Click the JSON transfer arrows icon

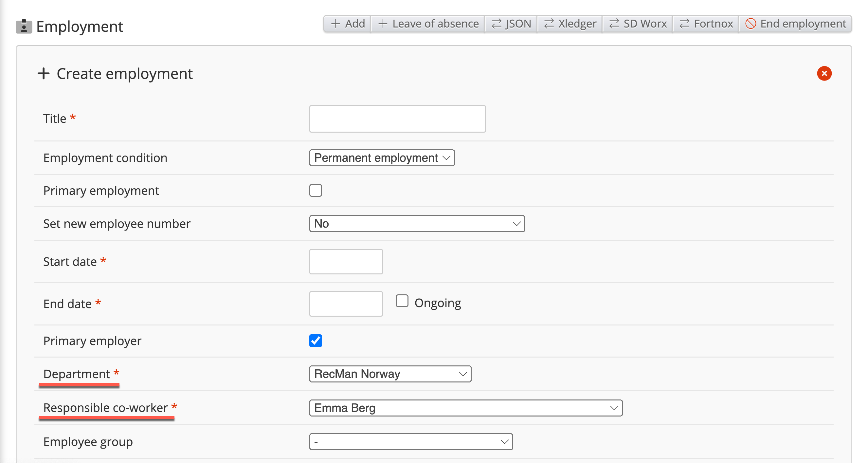click(x=496, y=24)
